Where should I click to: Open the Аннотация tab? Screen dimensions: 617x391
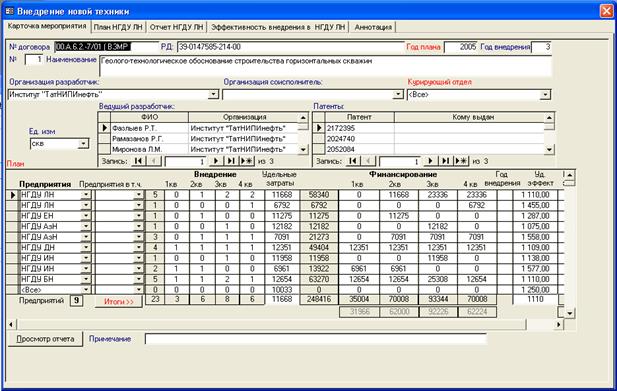tap(373, 27)
